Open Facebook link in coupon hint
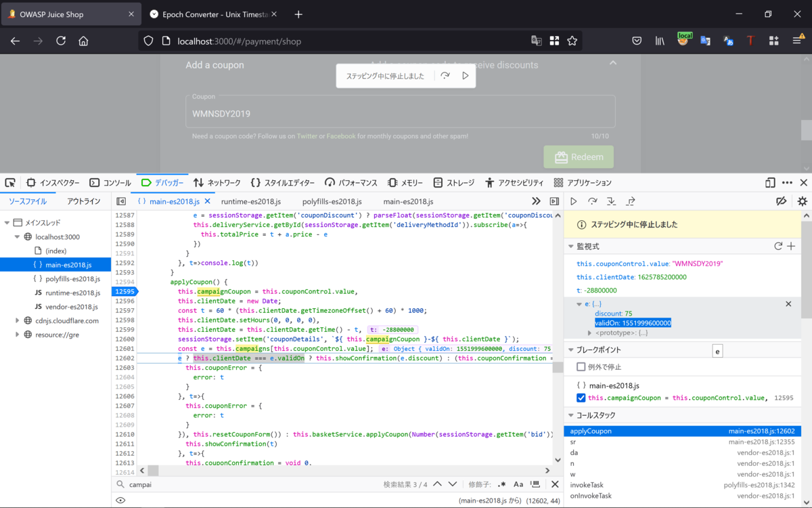The width and height of the screenshot is (812, 508). (341, 136)
